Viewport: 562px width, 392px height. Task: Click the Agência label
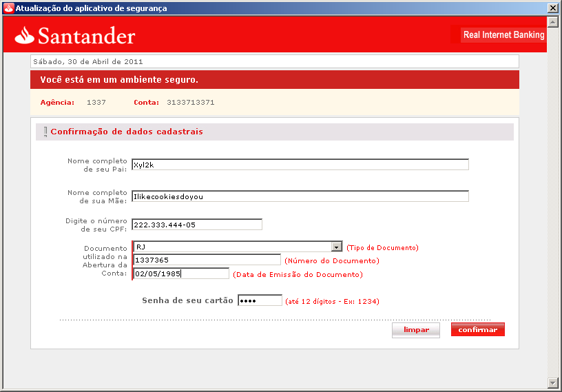[57, 103]
